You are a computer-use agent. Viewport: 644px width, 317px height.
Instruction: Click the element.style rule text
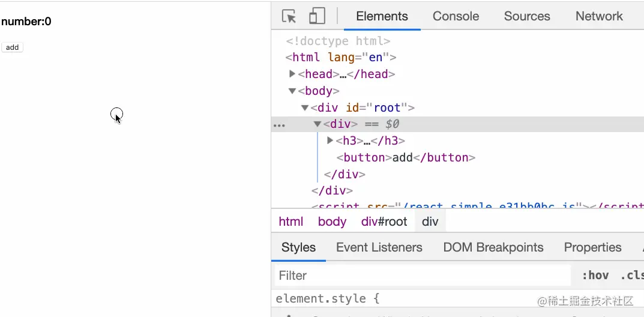[327, 298]
